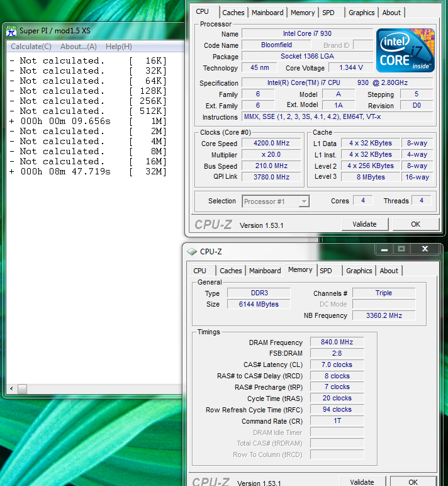
Task: Click the Socket 1366 LGA package field
Action: (x=307, y=56)
